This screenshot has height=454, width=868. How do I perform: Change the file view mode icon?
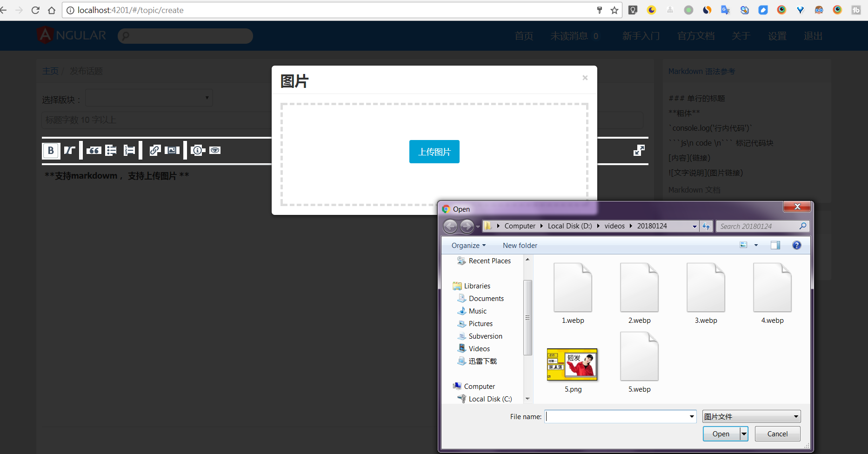click(x=743, y=245)
